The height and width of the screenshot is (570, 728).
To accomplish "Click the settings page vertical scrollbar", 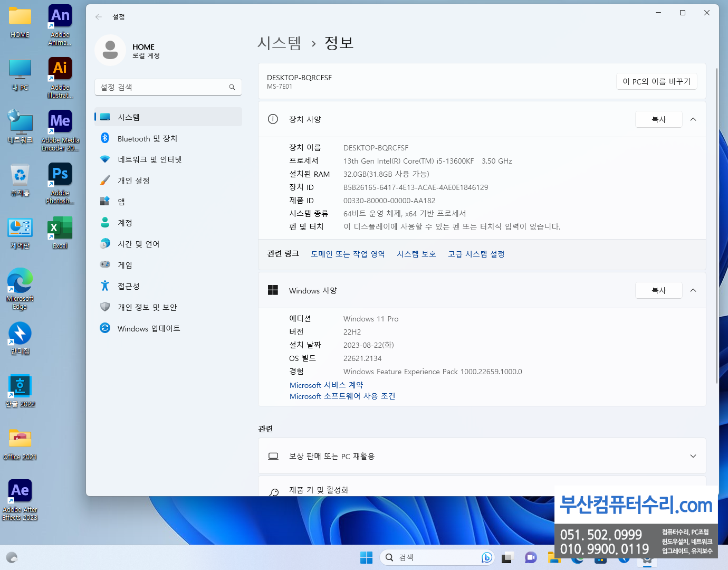I will coord(716,225).
